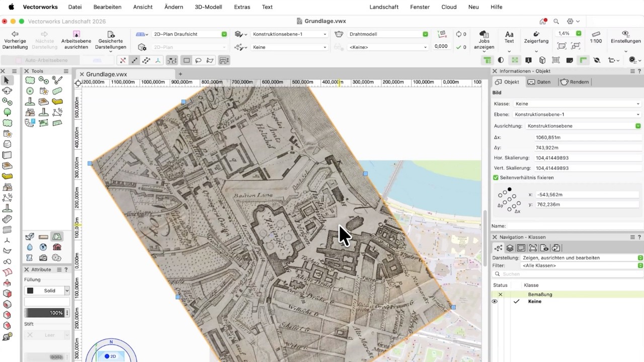Select the gear icon in tool sets
The image size is (644, 362).
[x=57, y=258]
